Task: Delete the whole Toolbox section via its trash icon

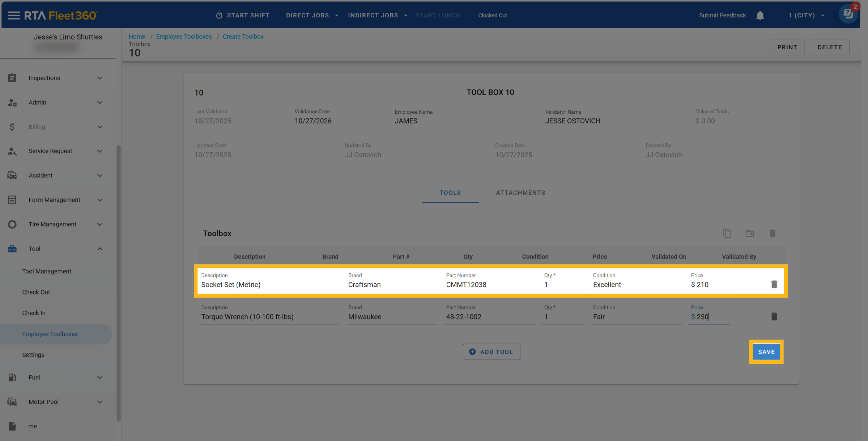Action: click(x=773, y=234)
